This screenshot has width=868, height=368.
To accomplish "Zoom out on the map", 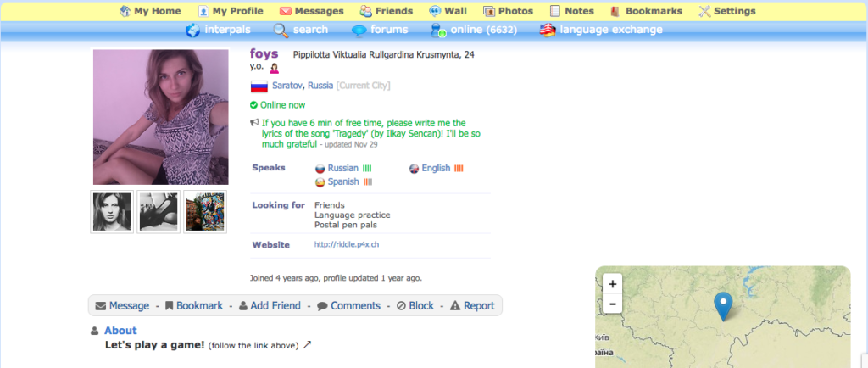I will [x=612, y=304].
